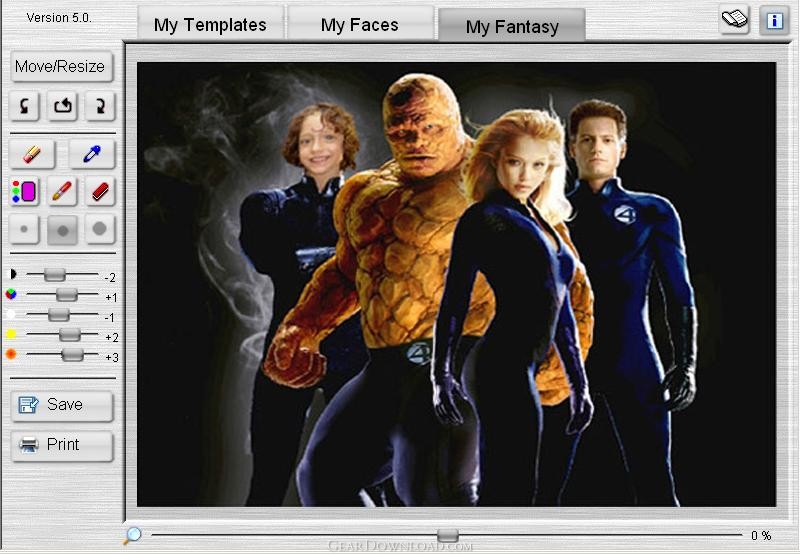The height and width of the screenshot is (554, 800).
Task: Choose the largest brush size dot
Action: click(99, 229)
